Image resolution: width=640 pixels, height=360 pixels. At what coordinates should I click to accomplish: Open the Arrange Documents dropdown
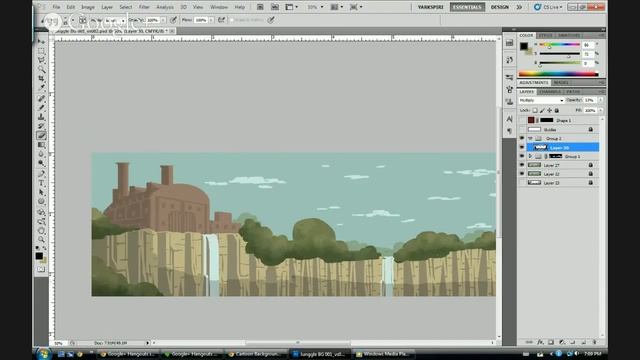(x=337, y=7)
